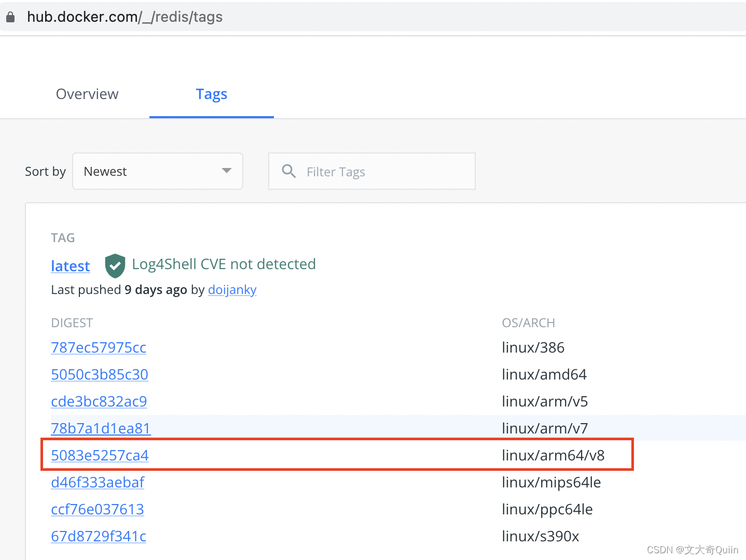
Task: Open digest d46f333aebaf link
Action: coord(98,482)
